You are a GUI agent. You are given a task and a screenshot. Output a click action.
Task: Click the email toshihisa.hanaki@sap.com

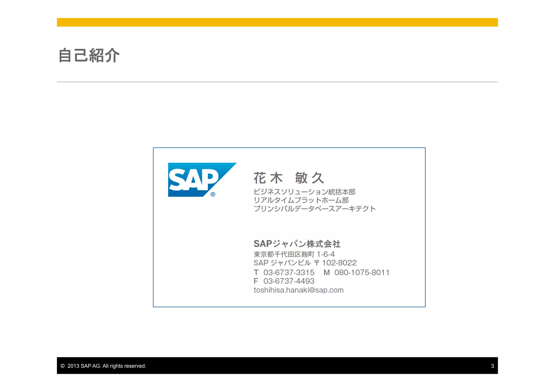pos(298,290)
